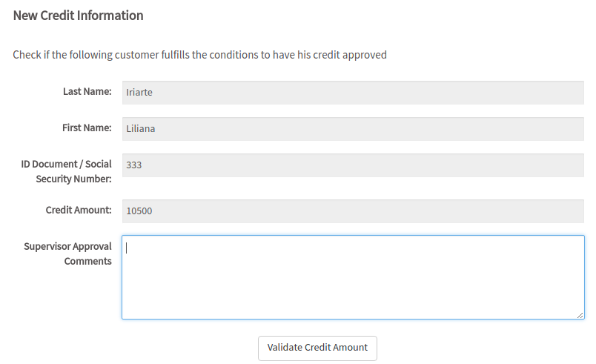Click the New Credit Information heading

79,16
